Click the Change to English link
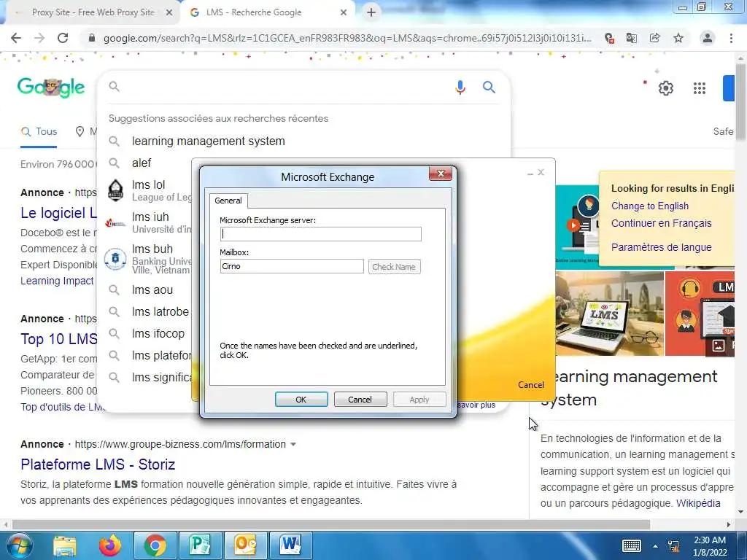Image resolution: width=747 pixels, height=560 pixels. point(650,206)
